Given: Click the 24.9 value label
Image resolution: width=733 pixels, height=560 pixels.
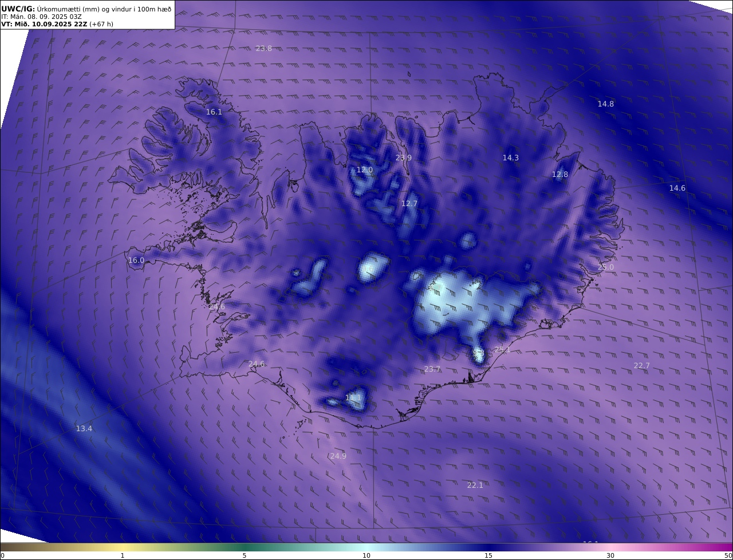Looking at the screenshot, I should 338,456.
